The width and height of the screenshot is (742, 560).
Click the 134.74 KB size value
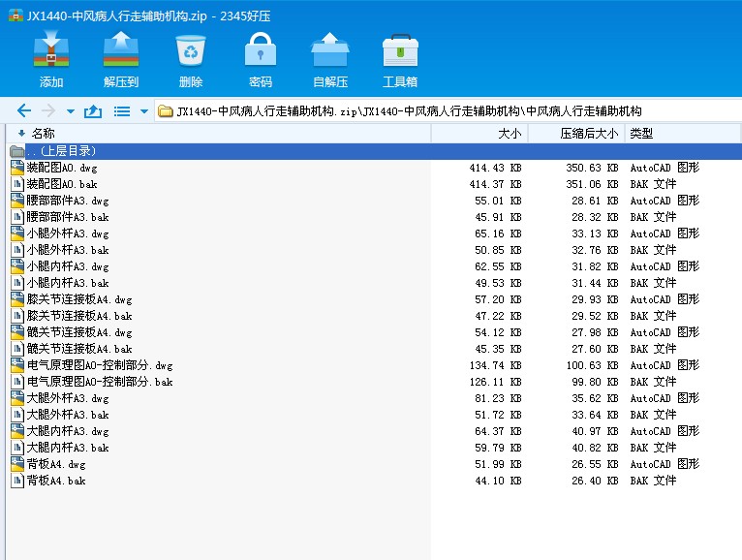point(495,365)
